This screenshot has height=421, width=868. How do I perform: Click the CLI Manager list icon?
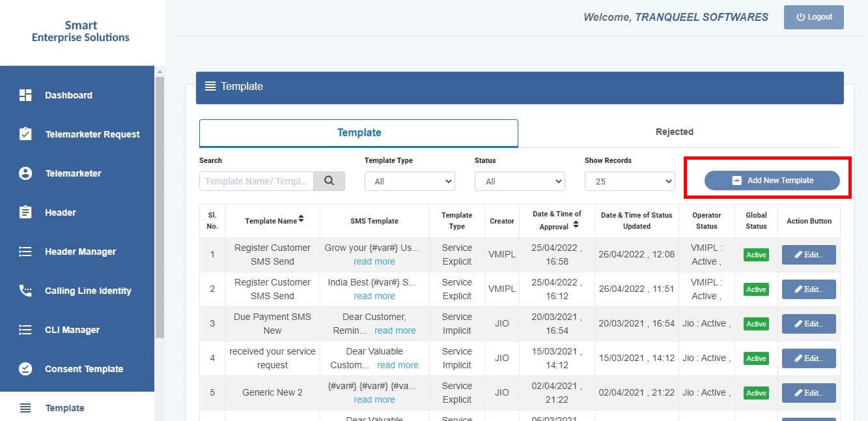coord(25,330)
